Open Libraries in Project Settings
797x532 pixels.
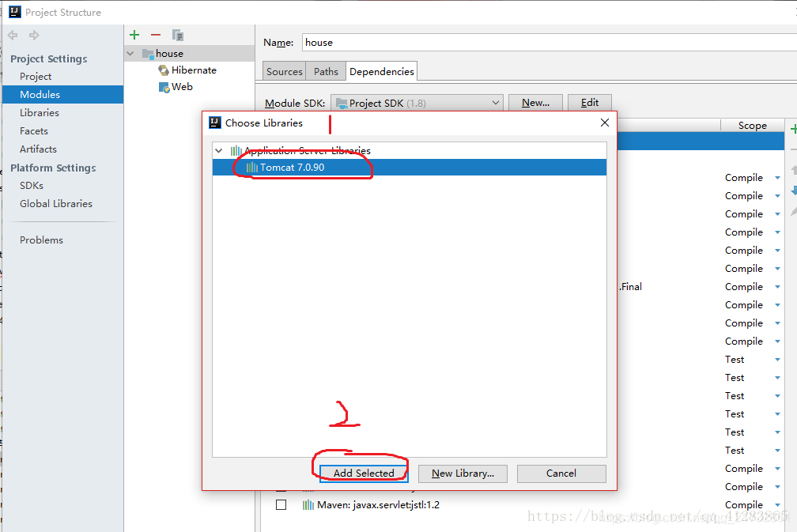(40, 113)
